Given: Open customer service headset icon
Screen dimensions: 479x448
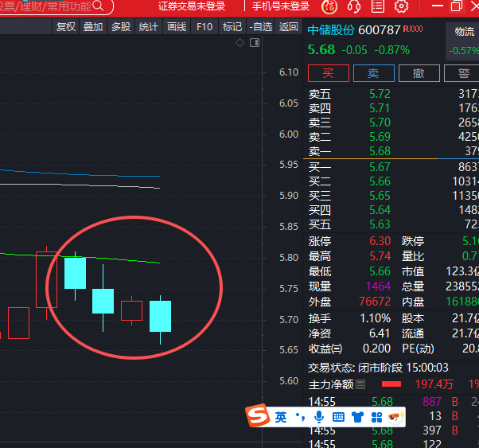Looking at the screenshot, I should tap(354, 6).
